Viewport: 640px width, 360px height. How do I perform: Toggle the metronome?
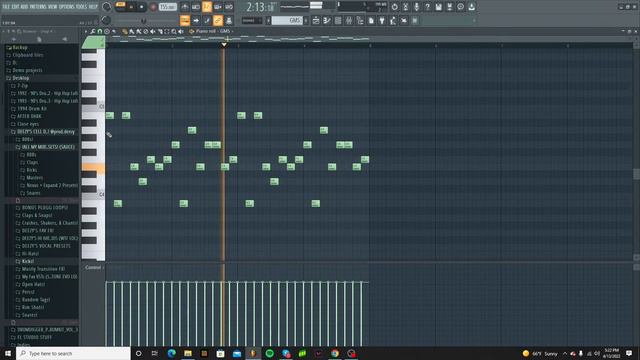pos(185,7)
